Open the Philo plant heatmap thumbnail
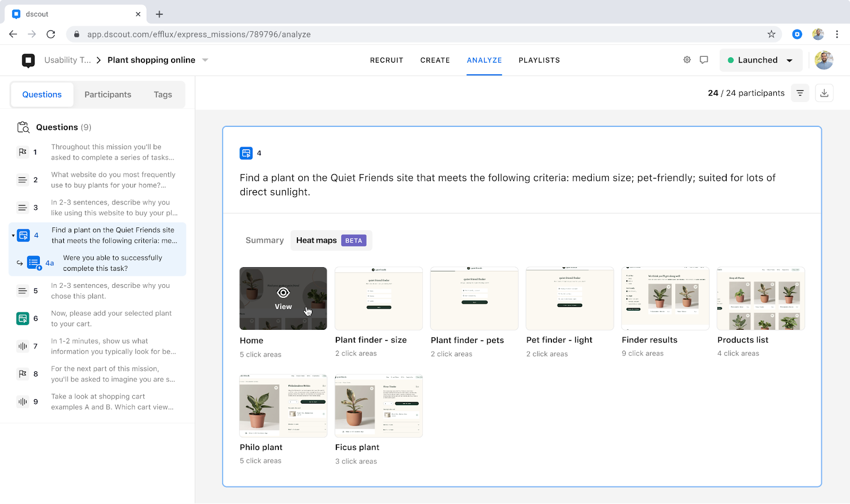This screenshot has height=504, width=850. pyautogui.click(x=283, y=406)
